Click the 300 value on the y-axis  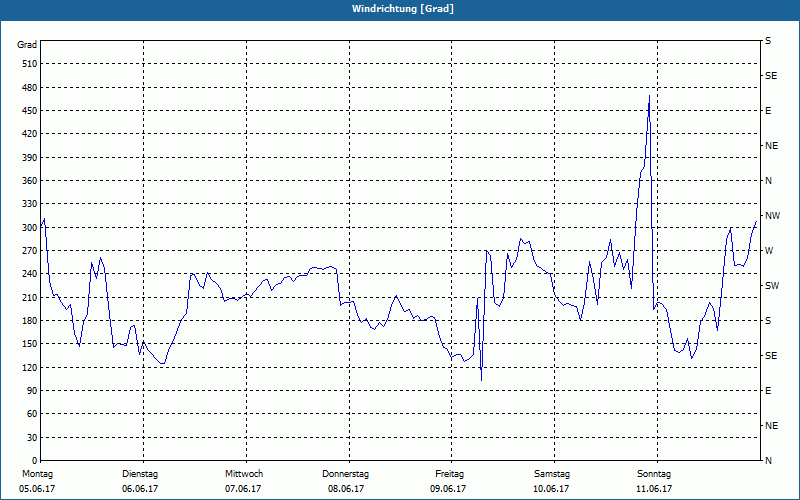pos(30,227)
